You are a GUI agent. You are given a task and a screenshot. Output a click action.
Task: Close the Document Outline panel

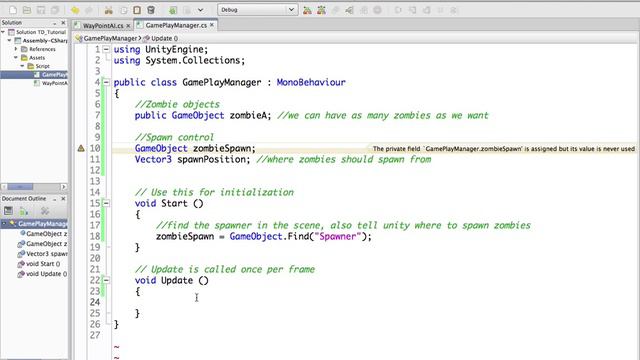pyautogui.click(x=63, y=198)
